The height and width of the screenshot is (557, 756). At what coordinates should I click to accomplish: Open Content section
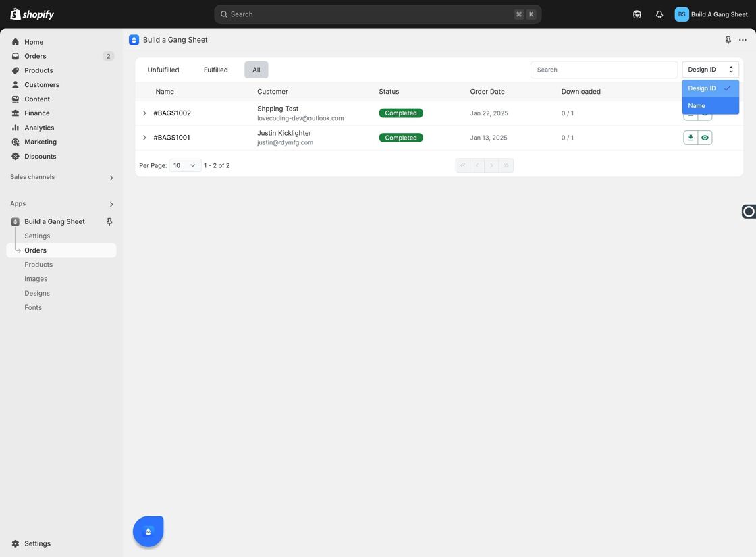pyautogui.click(x=37, y=99)
